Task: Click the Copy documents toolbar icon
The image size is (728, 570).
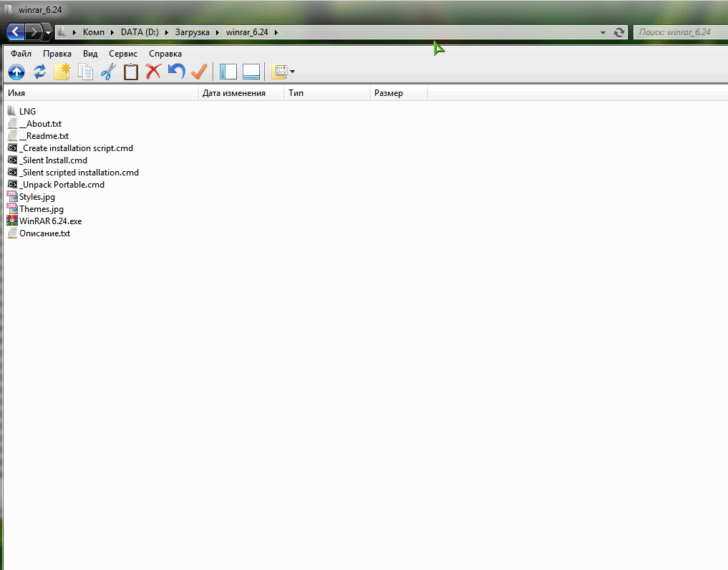Action: tap(85, 72)
